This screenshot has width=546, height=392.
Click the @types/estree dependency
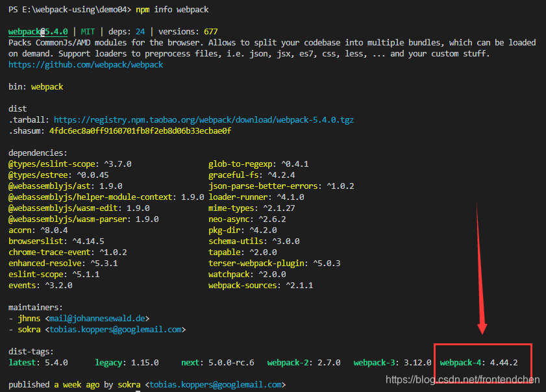point(58,175)
